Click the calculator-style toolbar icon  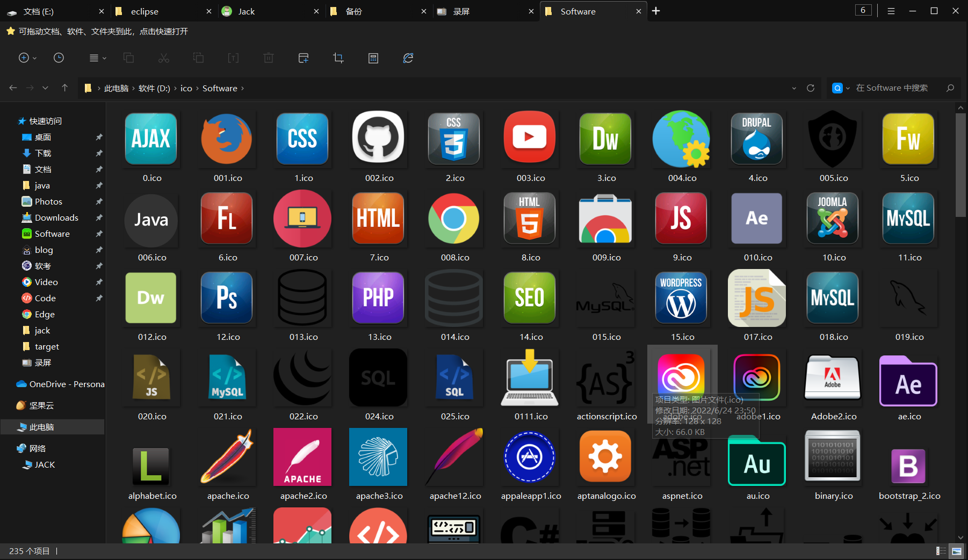pos(373,58)
